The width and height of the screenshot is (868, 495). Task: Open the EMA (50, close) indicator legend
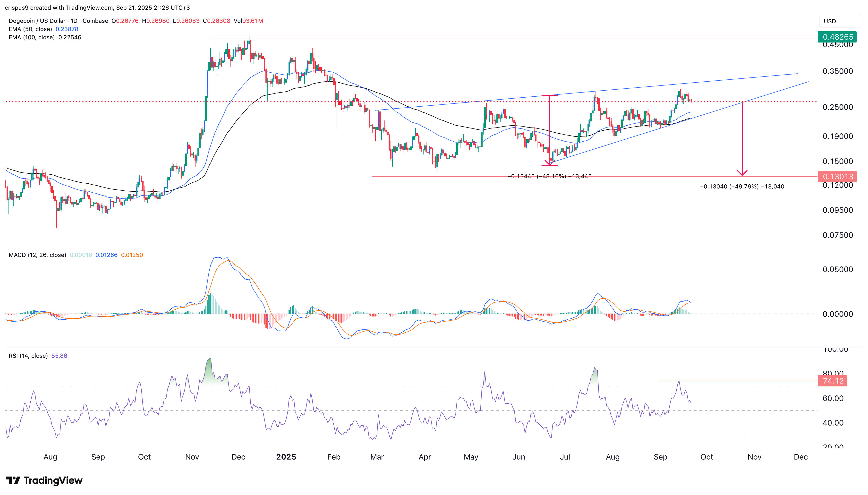(x=43, y=29)
